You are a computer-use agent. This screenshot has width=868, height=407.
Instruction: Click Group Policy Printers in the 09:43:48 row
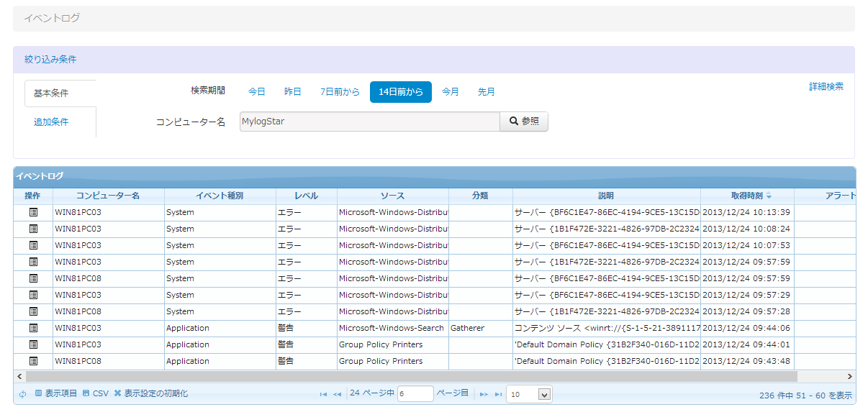pyautogui.click(x=392, y=361)
